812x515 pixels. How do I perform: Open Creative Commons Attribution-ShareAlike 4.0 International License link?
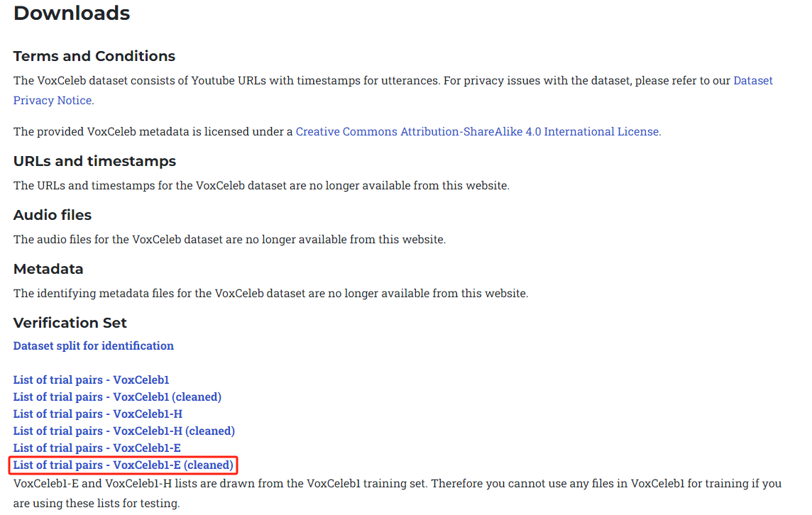[x=478, y=132]
